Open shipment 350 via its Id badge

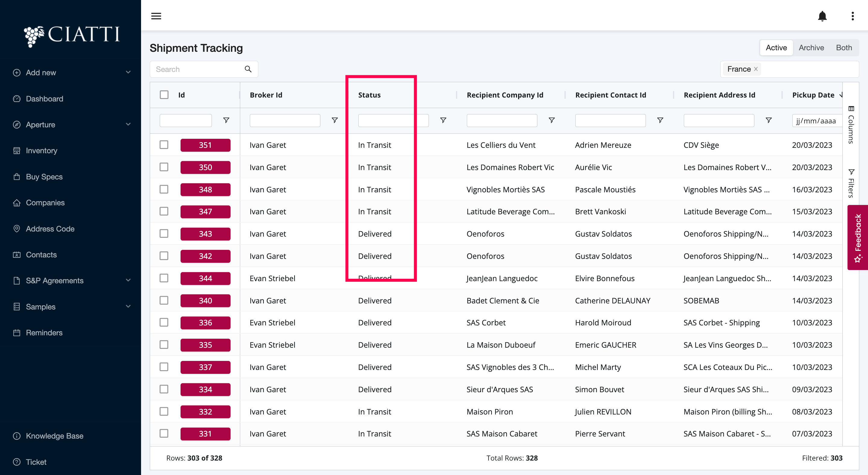pyautogui.click(x=205, y=167)
